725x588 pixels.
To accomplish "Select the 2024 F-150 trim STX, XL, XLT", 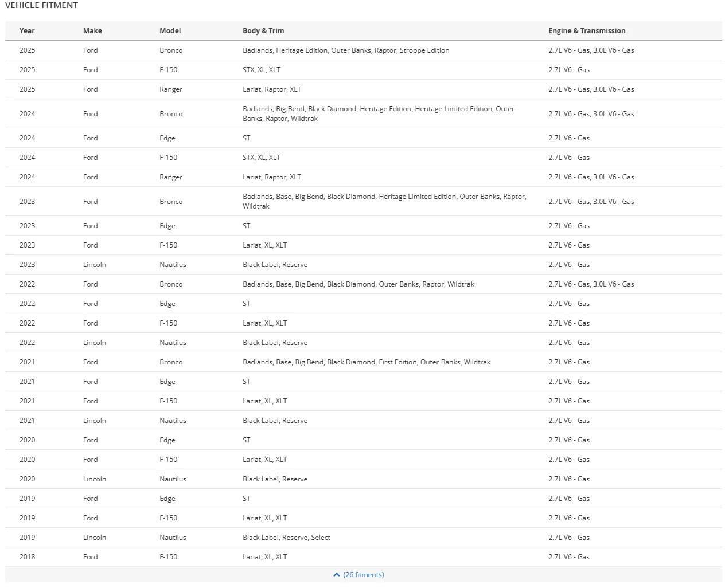I will (x=262, y=158).
